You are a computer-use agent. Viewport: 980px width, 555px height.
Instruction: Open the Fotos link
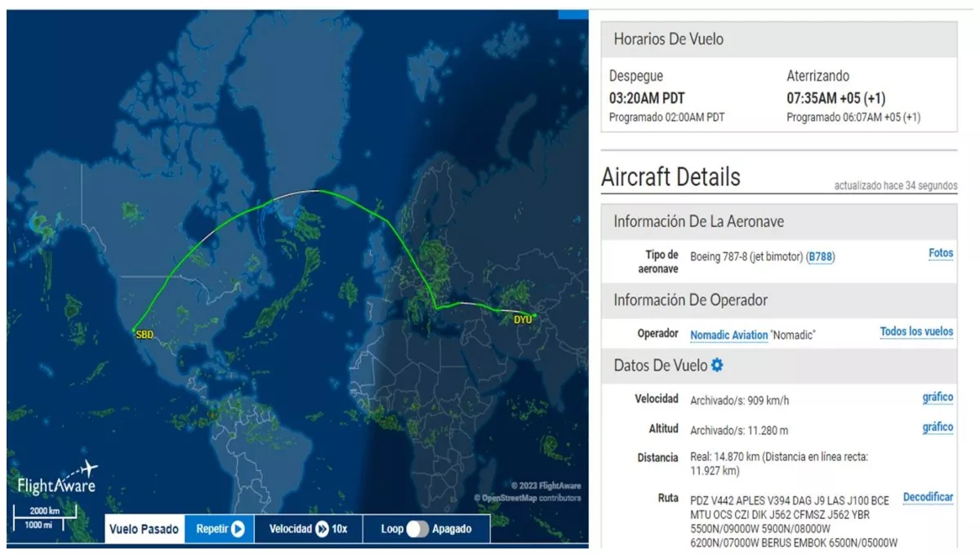(x=940, y=253)
